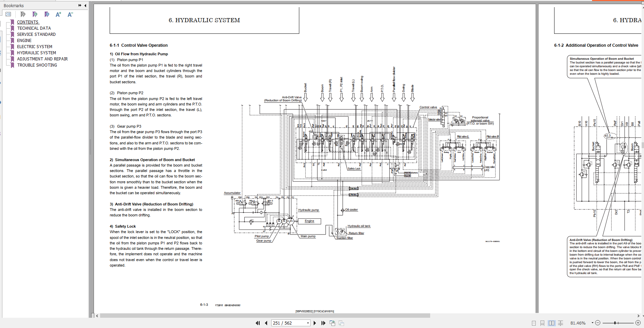Click the horizontal scrollbar right arrow
Screen dimensions: 644x328
tap(639, 316)
